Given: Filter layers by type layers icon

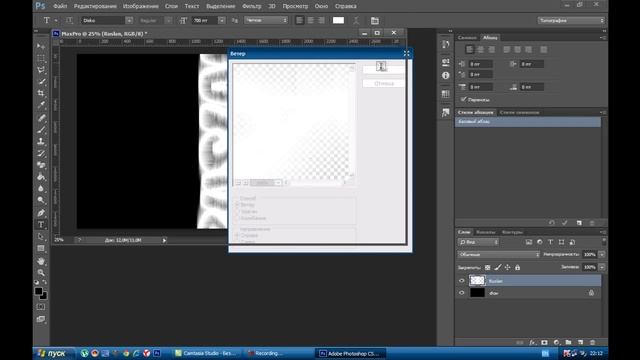Looking at the screenshot, I should [551, 242].
